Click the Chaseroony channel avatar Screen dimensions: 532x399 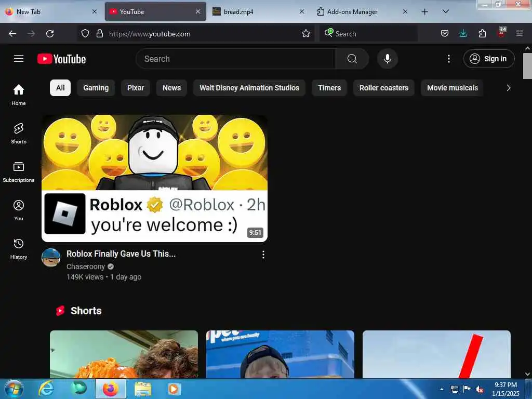coord(51,258)
